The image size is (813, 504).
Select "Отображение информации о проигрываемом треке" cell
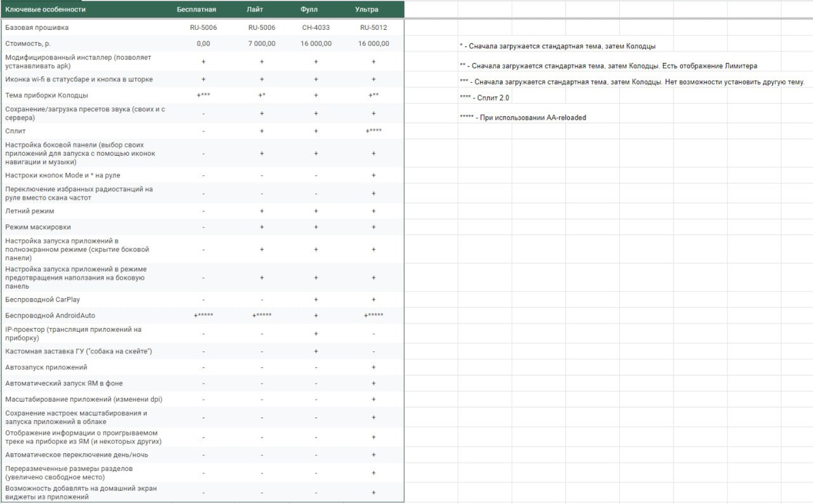point(83,437)
